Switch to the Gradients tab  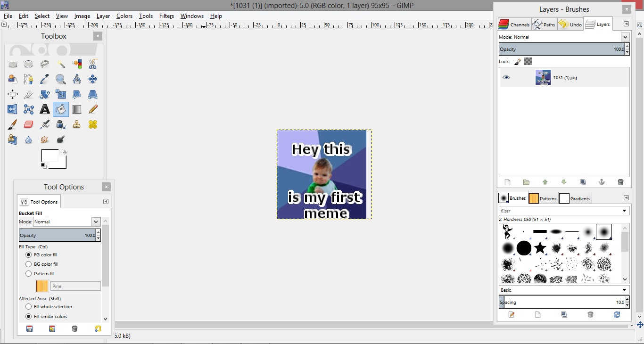coord(575,198)
